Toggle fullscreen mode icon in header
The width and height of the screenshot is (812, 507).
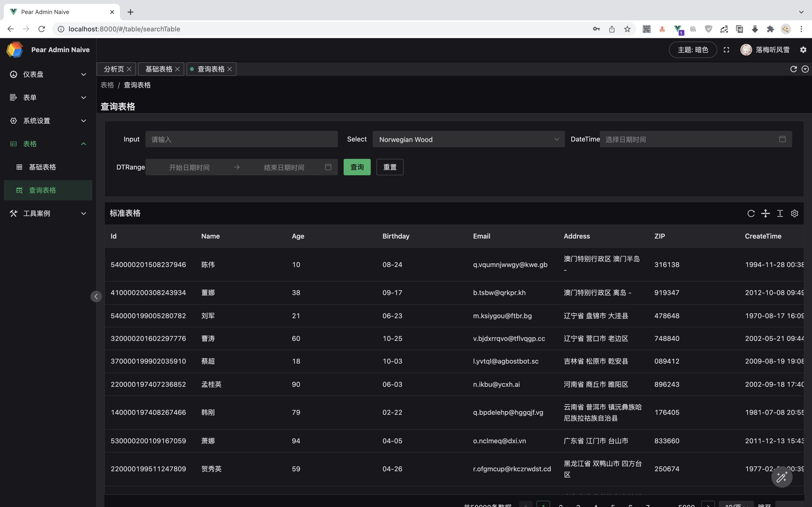726,50
